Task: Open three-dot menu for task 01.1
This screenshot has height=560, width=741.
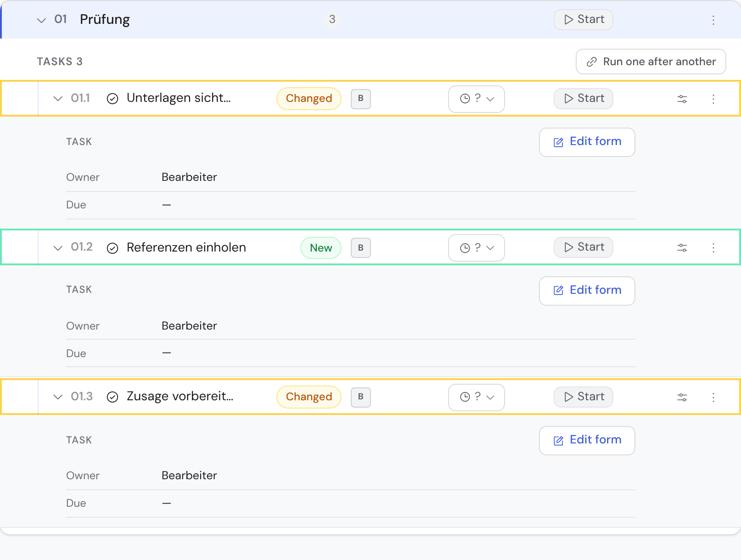Action: pos(713,99)
